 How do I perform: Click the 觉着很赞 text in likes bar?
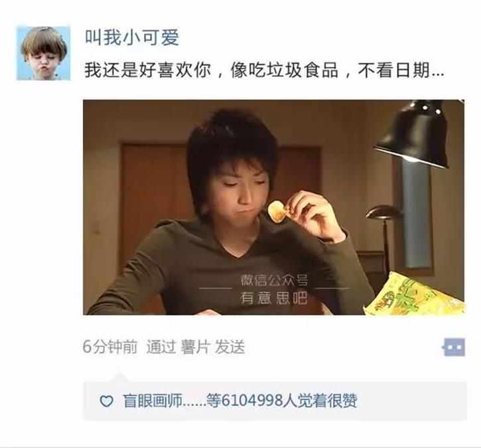click(x=327, y=401)
